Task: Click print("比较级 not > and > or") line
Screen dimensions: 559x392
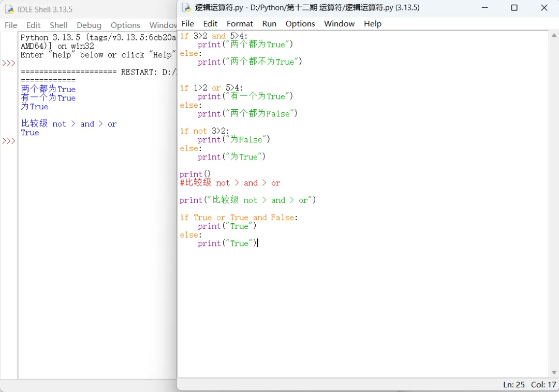Action: pyautogui.click(x=248, y=200)
